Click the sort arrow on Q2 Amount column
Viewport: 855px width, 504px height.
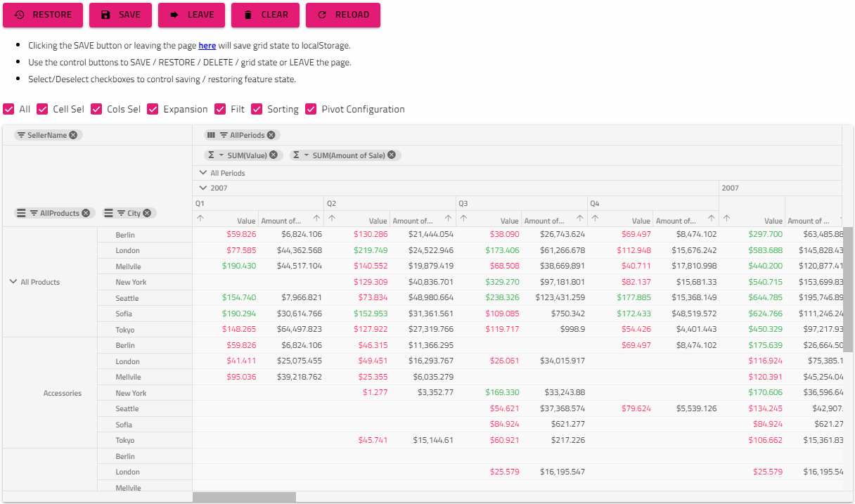coord(448,219)
